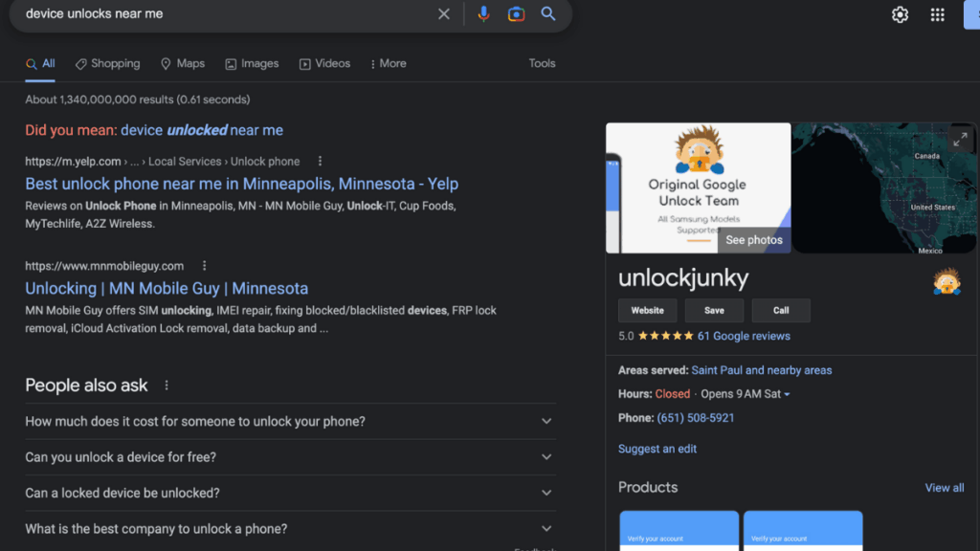This screenshot has width=980, height=551.
Task: Expand the map with the fullscreen icon
Action: [960, 140]
